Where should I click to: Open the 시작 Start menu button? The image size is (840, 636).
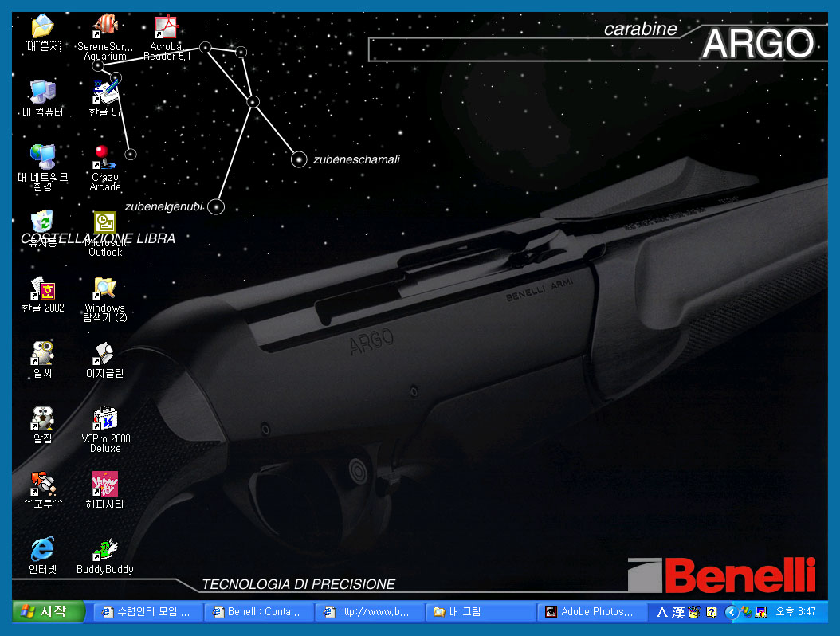point(49,611)
